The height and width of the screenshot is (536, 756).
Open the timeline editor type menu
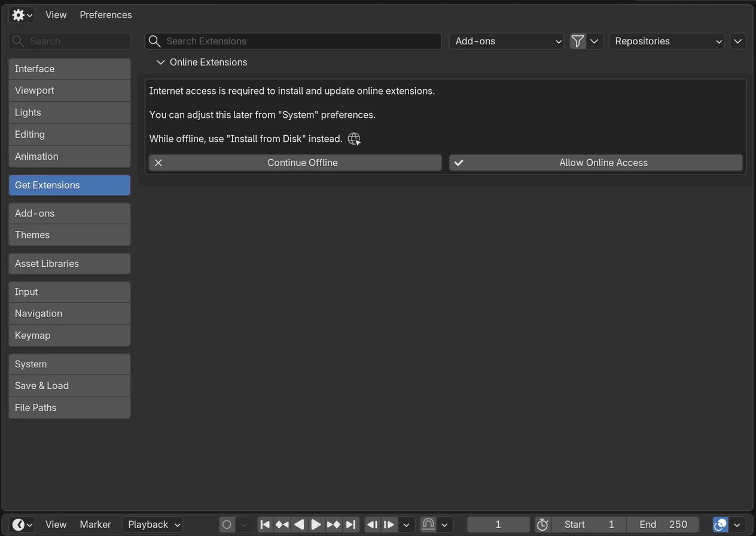point(22,525)
